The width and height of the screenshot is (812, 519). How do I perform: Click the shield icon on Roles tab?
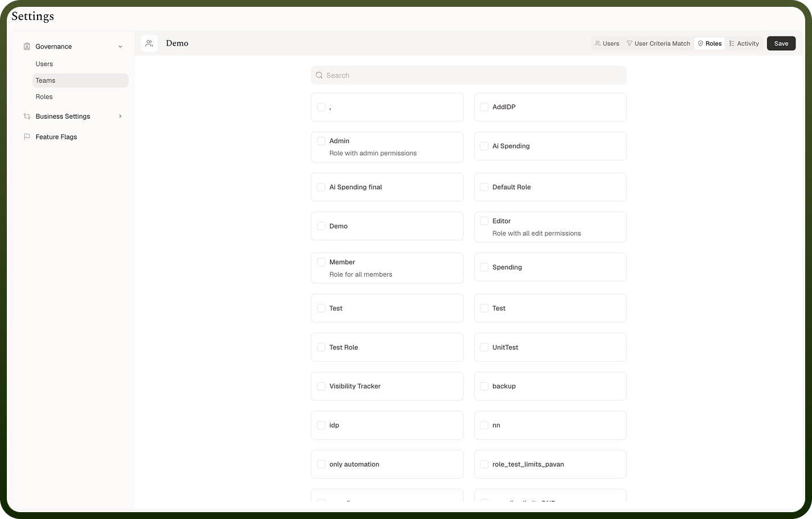click(700, 43)
